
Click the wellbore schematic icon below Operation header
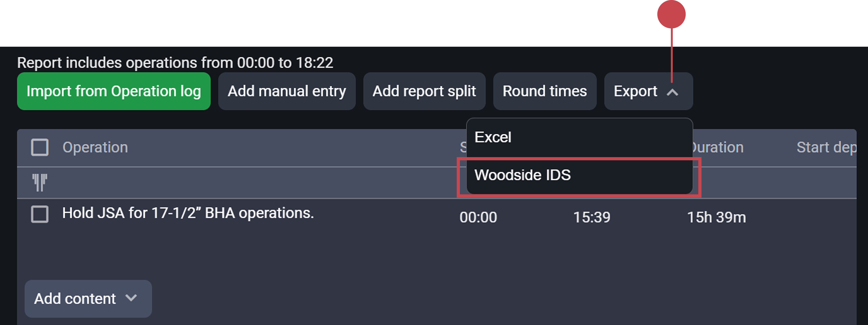(39, 182)
